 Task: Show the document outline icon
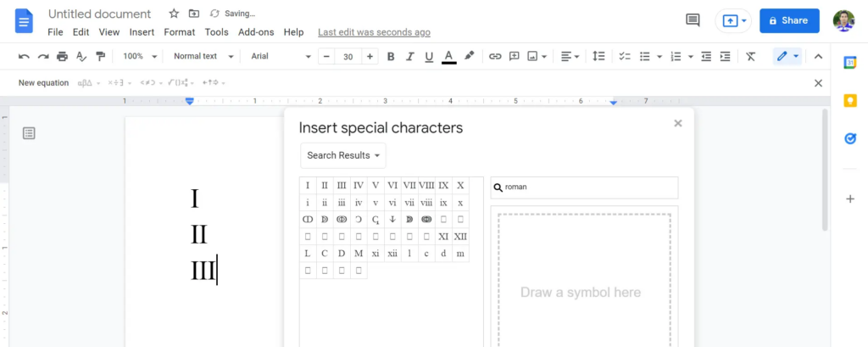[29, 133]
